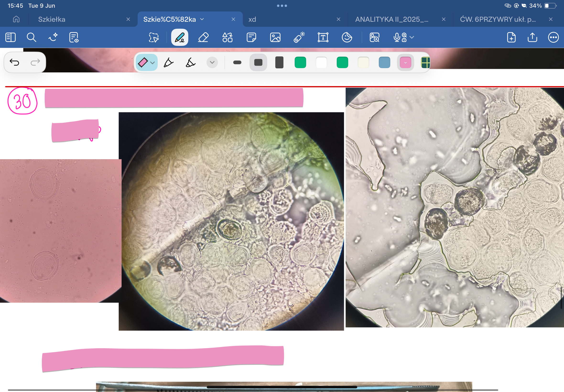Close the ĆW. 6PRZYWRY tab
The image size is (564, 392).
coord(551,19)
